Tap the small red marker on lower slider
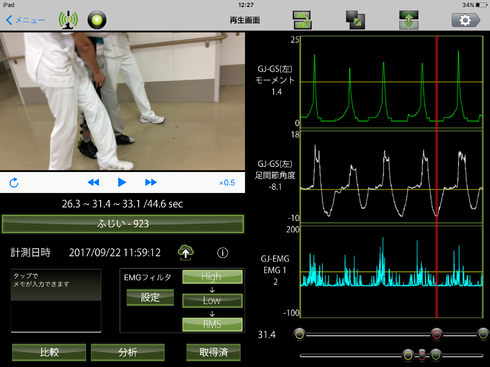Viewport: 490px width, 367px height. pos(422,355)
